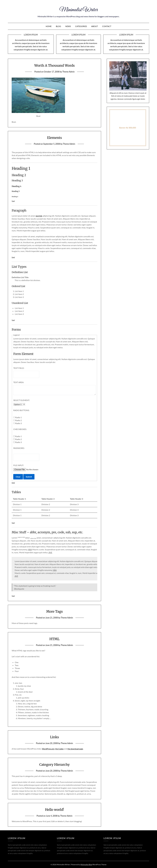Image resolution: width=157 pixels, height=868 pixels.
Task: Click the 'knock at the door' list item
Action: tap(25, 692)
